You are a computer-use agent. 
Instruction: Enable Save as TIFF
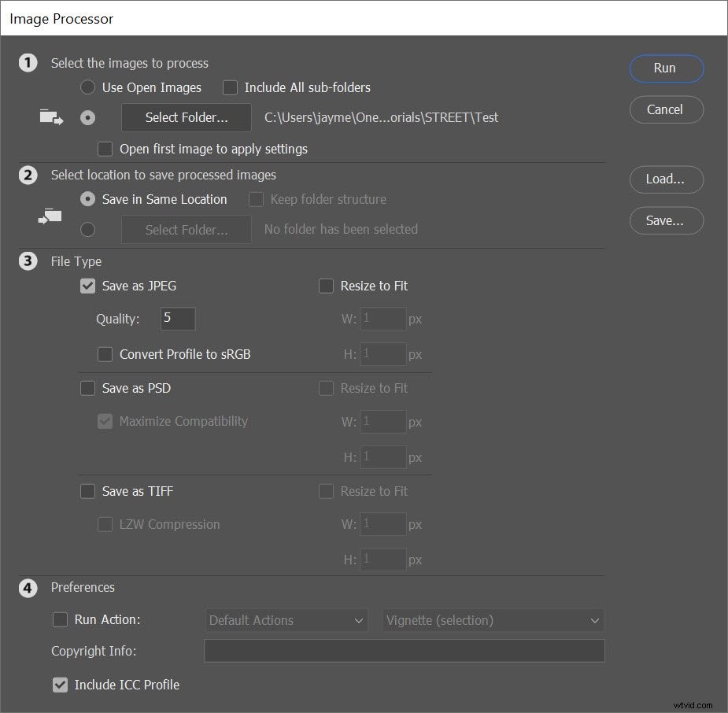point(87,491)
